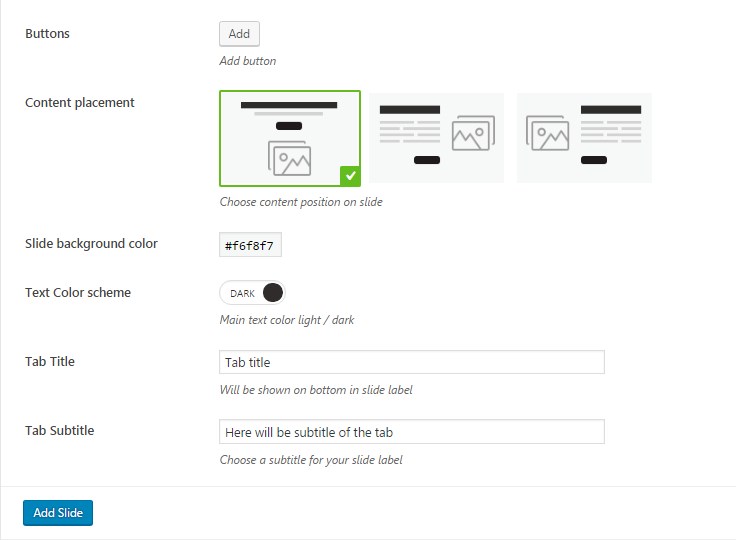Image resolution: width=736 pixels, height=540 pixels.
Task: Focus the Tab Title input field
Action: coord(411,362)
